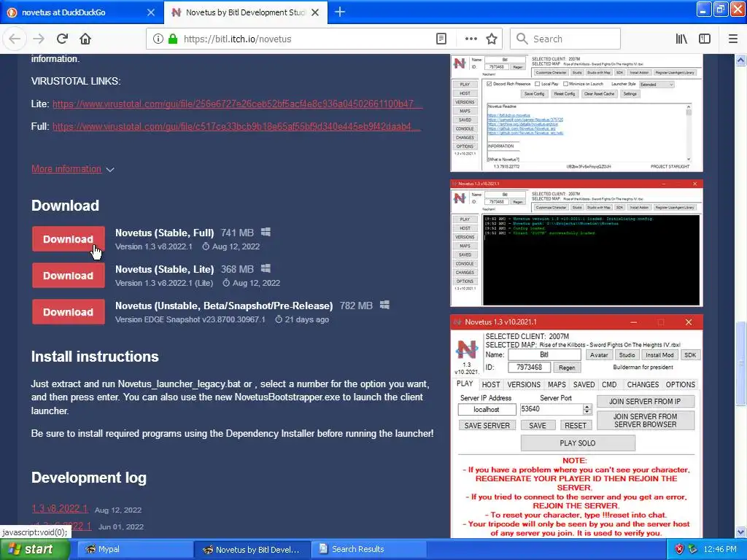Open devlog entry 1.3 v8.2022.1

pos(60,508)
